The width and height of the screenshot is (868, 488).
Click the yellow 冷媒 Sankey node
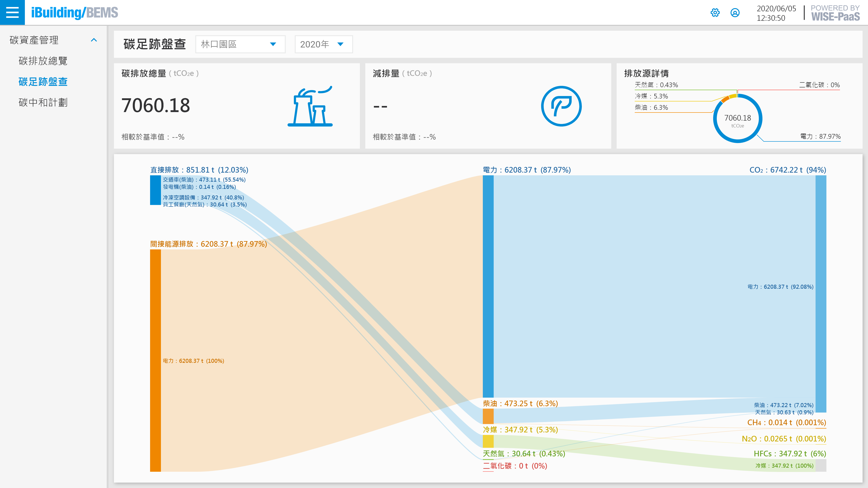(x=488, y=441)
